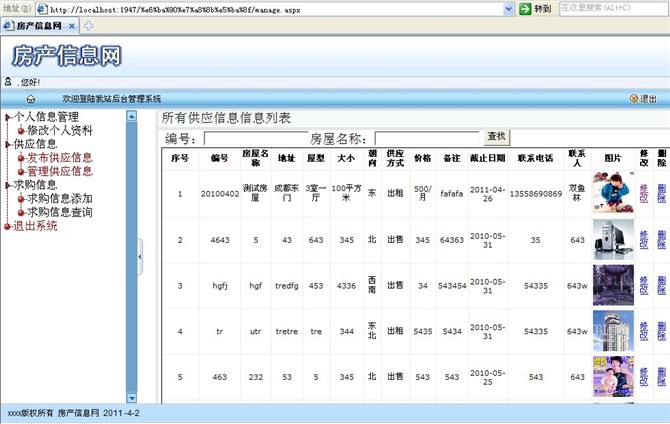670x424 pixels.
Task: Open the address bar history dropdown arrow
Action: pyautogui.click(x=508, y=9)
